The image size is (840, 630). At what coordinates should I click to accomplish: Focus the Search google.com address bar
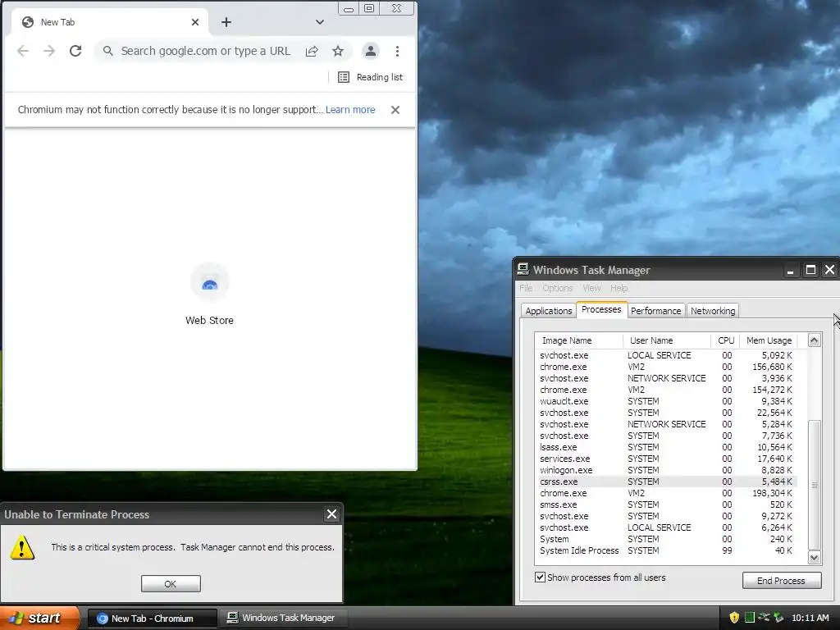tap(205, 51)
